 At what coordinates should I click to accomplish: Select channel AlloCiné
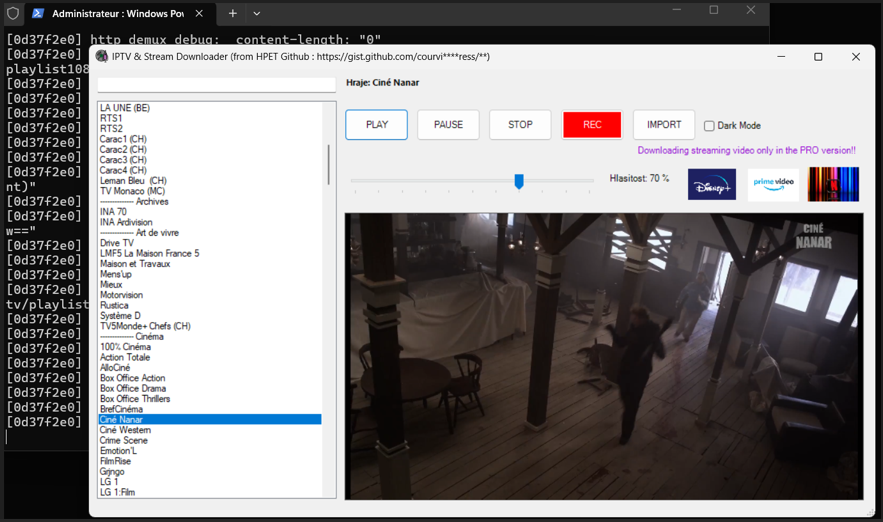pos(211,368)
